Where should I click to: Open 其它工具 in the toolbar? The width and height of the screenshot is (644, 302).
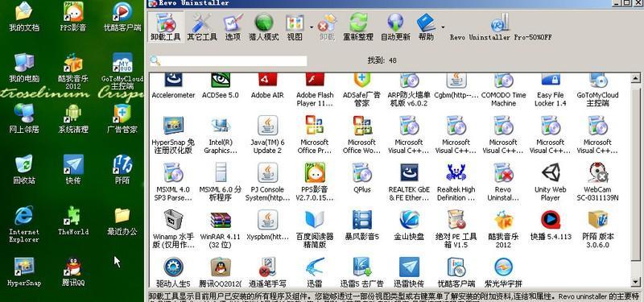pos(202,27)
